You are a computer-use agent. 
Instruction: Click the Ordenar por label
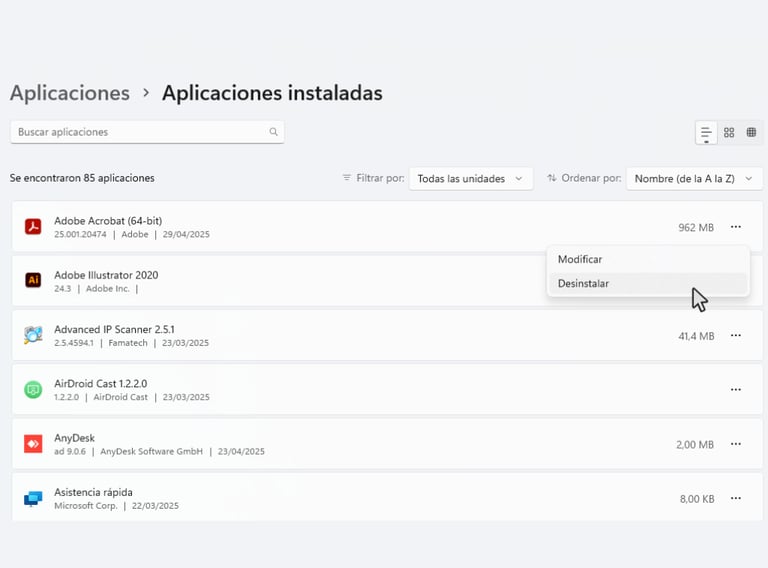pyautogui.click(x=591, y=178)
